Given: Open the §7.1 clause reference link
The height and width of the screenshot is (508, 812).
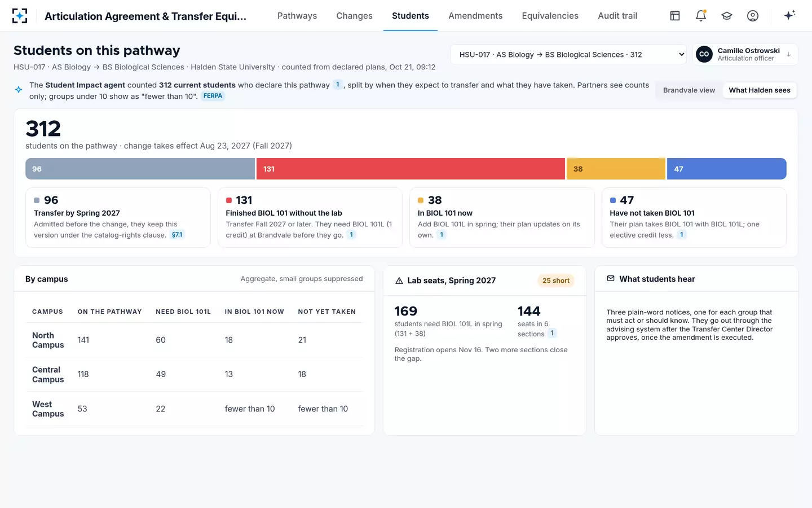Looking at the screenshot, I should 177,235.
